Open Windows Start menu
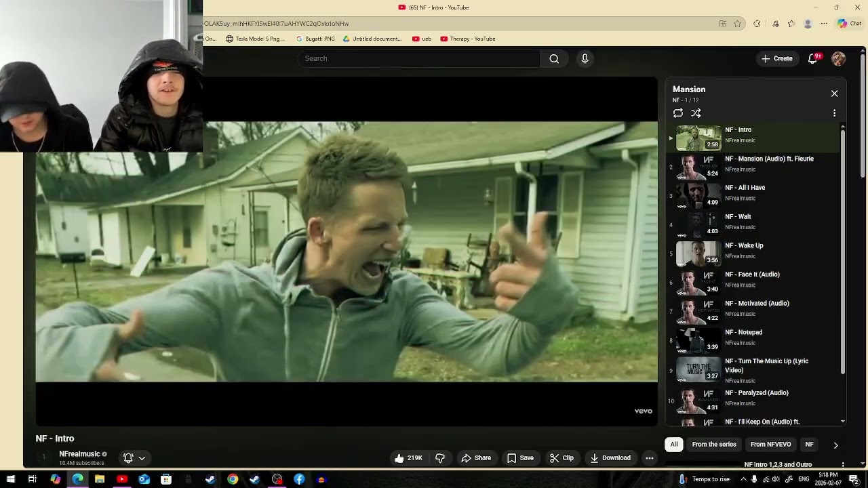 [x=10, y=479]
